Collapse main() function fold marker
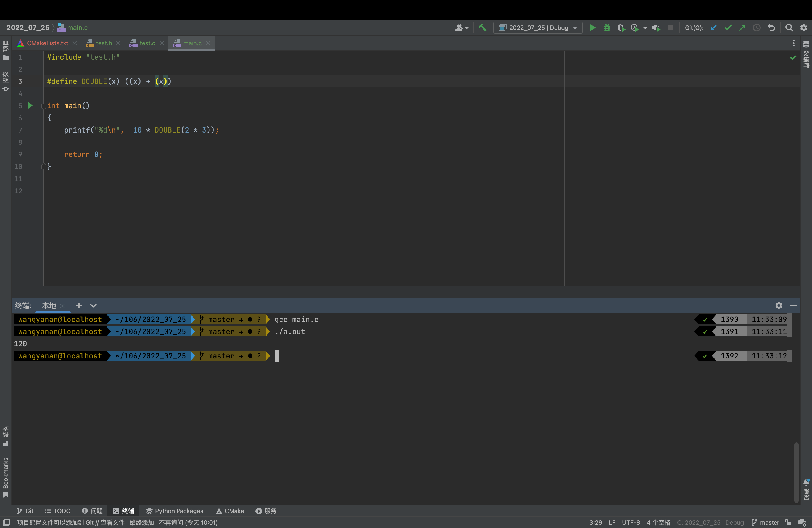Image resolution: width=812 pixels, height=528 pixels. pyautogui.click(x=43, y=106)
